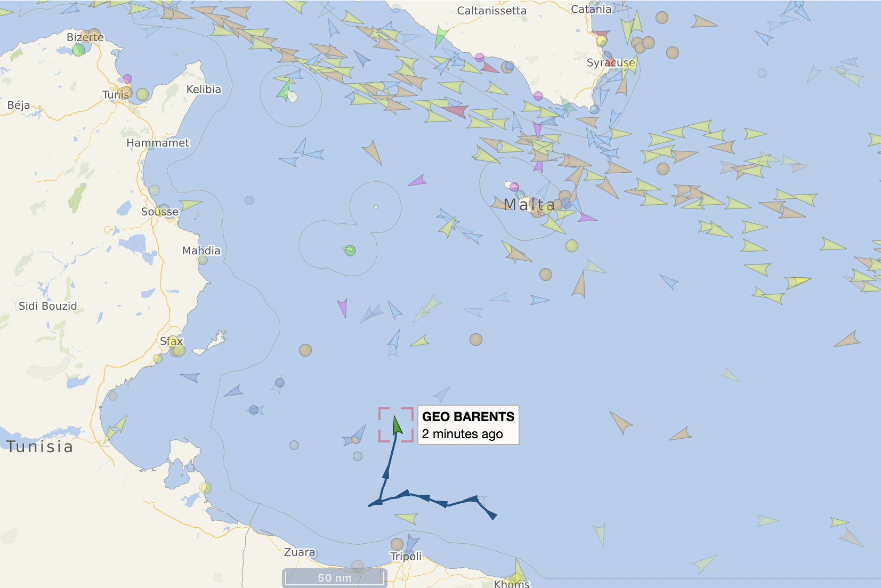
Task: Click the eastern end of the blue track
Action: click(492, 515)
